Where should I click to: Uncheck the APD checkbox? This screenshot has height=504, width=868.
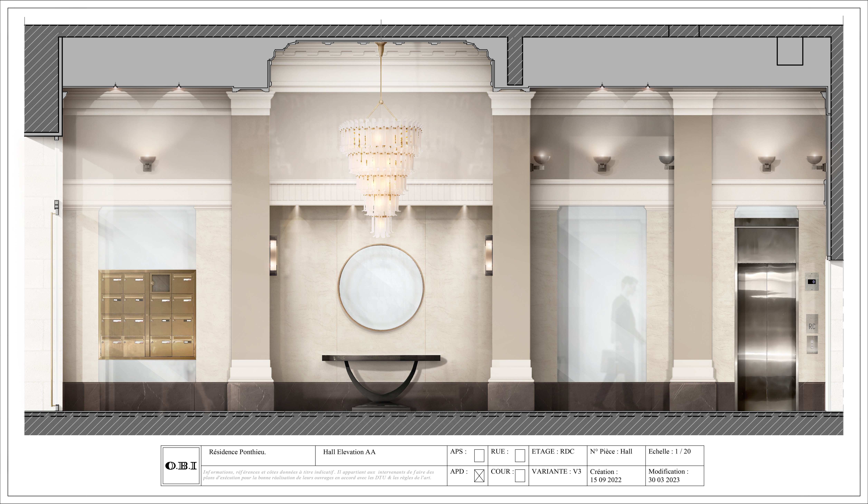click(479, 476)
